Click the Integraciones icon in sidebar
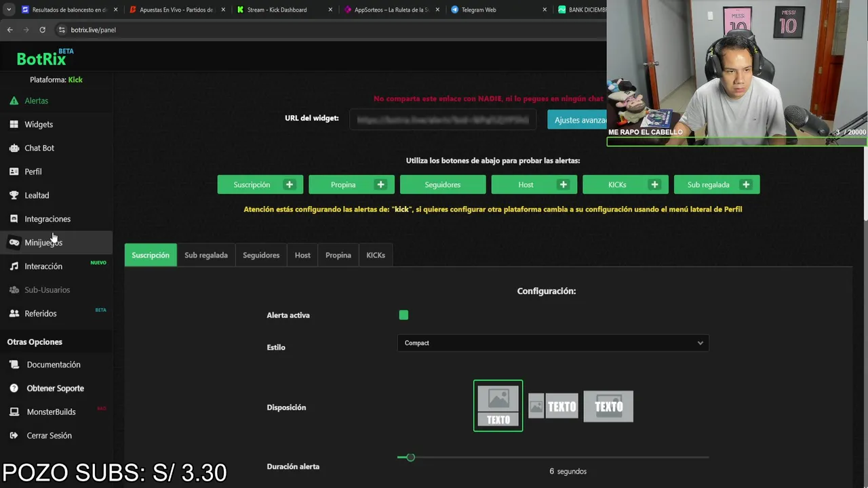This screenshot has height=488, width=868. point(14,219)
